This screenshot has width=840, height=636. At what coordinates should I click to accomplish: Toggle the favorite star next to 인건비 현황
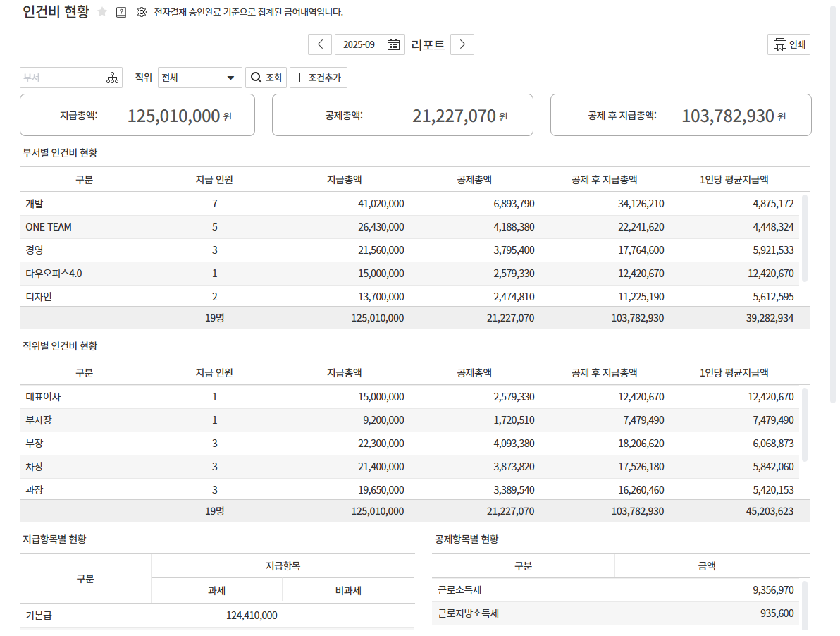(x=102, y=12)
